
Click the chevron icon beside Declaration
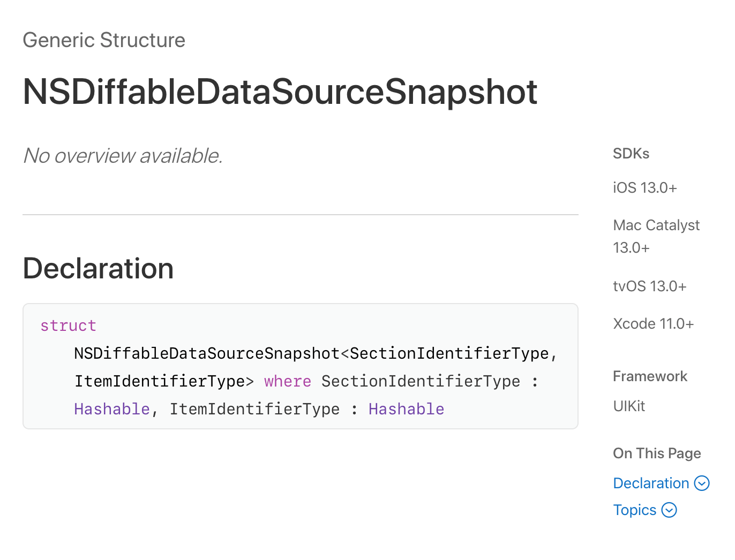tap(702, 483)
